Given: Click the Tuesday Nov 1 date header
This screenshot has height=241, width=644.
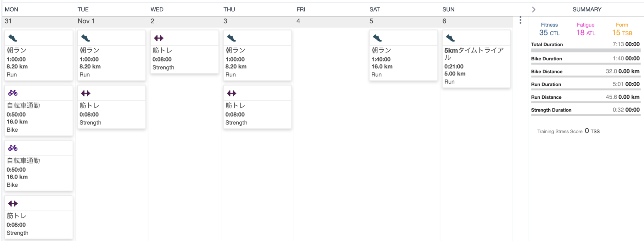Looking at the screenshot, I should pyautogui.click(x=86, y=21).
